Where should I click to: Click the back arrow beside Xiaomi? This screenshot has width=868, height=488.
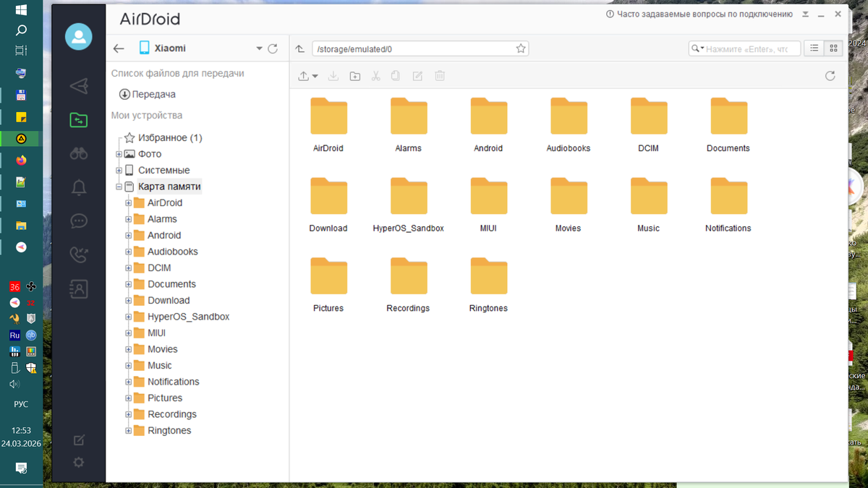119,48
